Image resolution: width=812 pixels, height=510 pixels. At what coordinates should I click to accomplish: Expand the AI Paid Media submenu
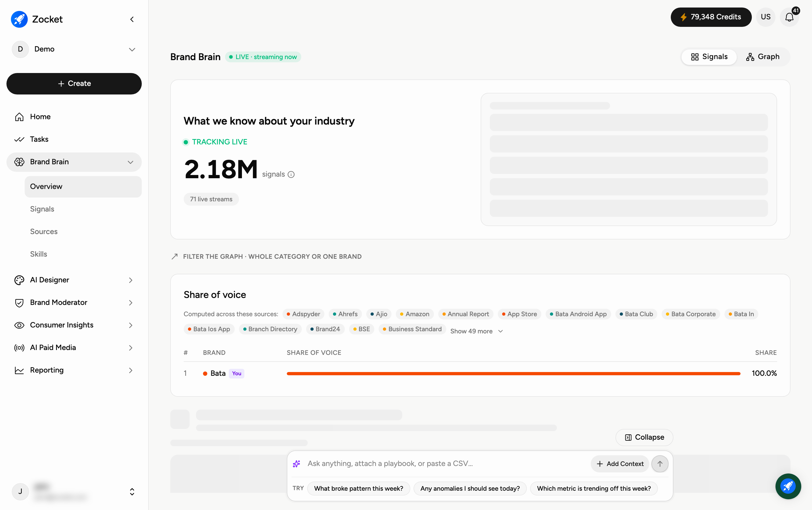[130, 348]
